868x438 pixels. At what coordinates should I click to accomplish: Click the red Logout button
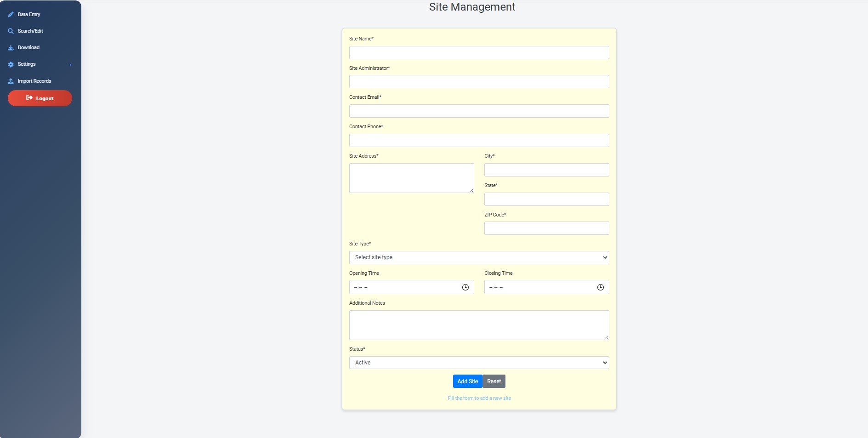click(x=40, y=98)
